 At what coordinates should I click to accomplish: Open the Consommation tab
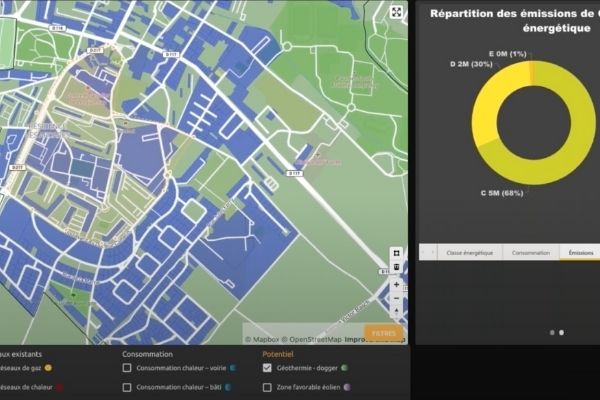click(x=530, y=253)
